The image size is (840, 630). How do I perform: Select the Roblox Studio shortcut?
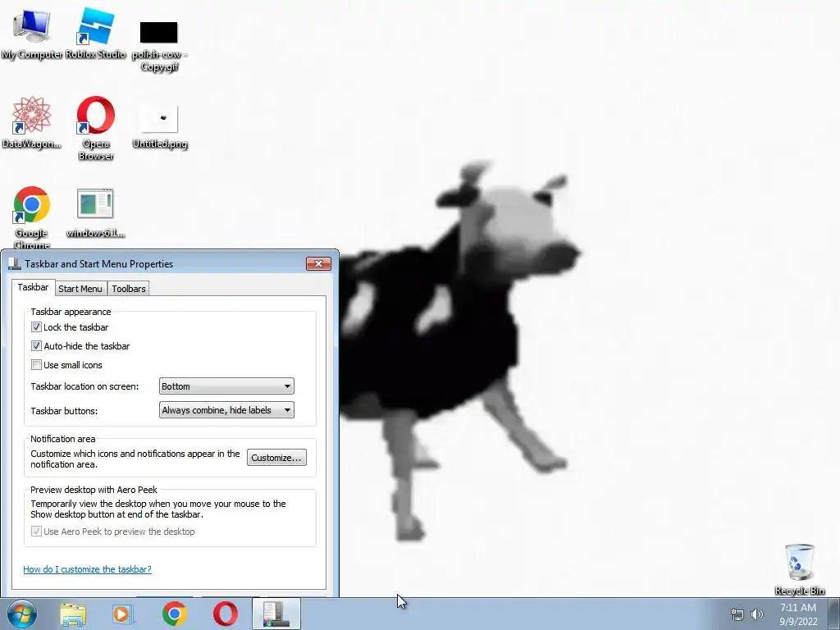point(95,33)
